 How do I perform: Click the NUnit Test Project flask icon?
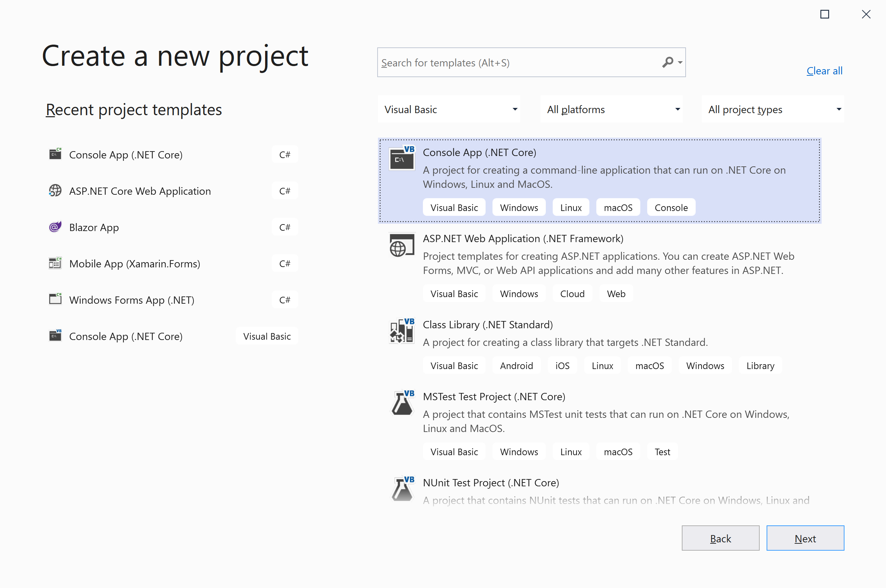(401, 489)
